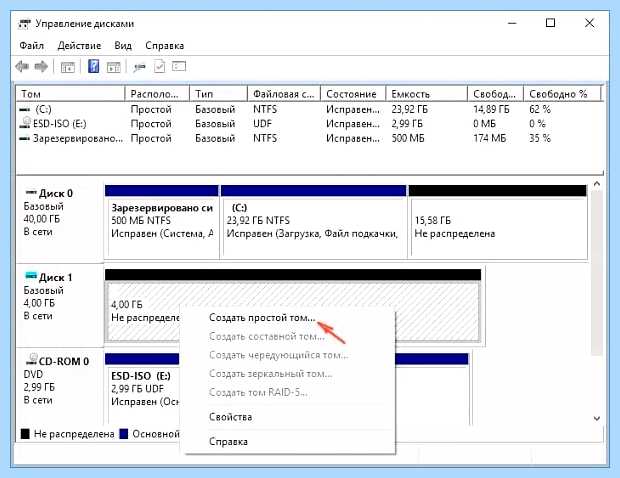The image size is (620, 478).
Task: Sort by the Располо... column header
Action: 157,94
